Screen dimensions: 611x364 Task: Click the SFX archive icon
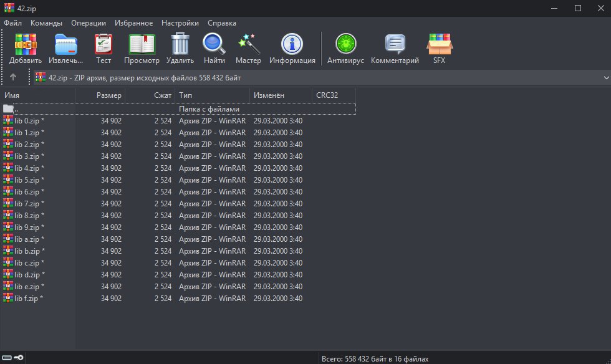pos(440,44)
